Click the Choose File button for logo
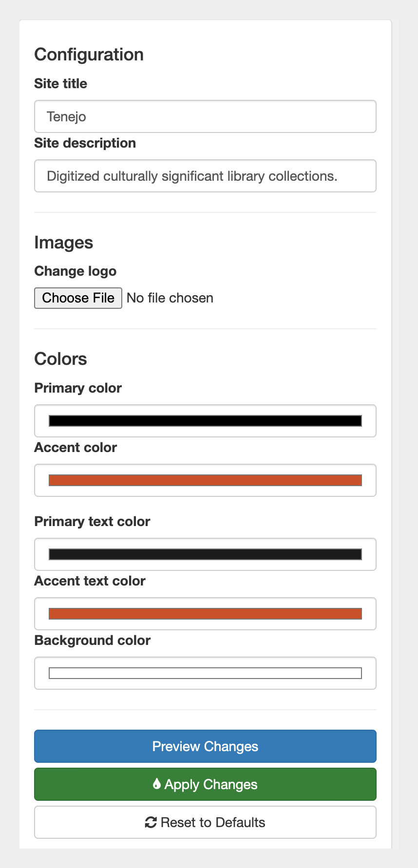This screenshot has width=418, height=868. point(78,298)
